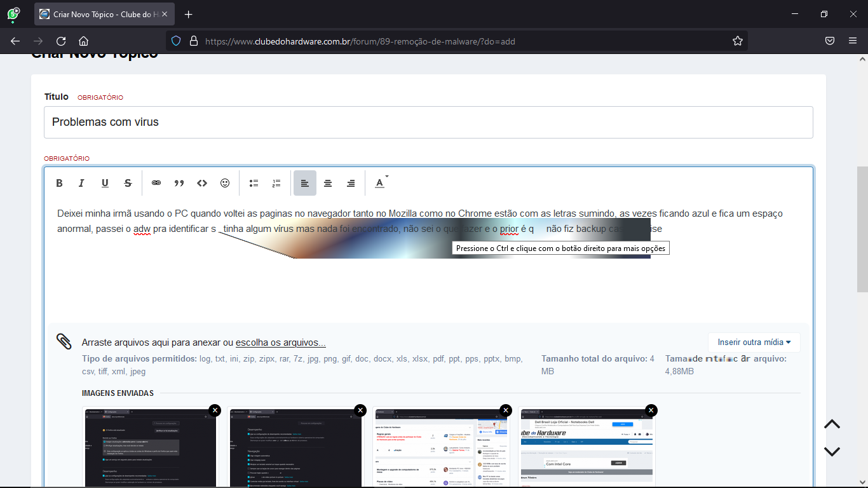868x488 pixels.
Task: Bookmark this page with the star icon
Action: 737,41
